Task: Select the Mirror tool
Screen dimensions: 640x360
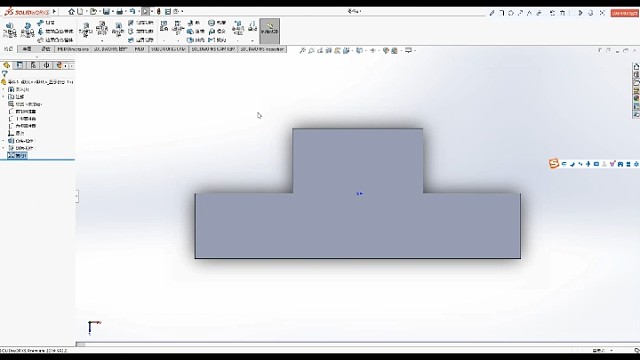Action: point(217,40)
